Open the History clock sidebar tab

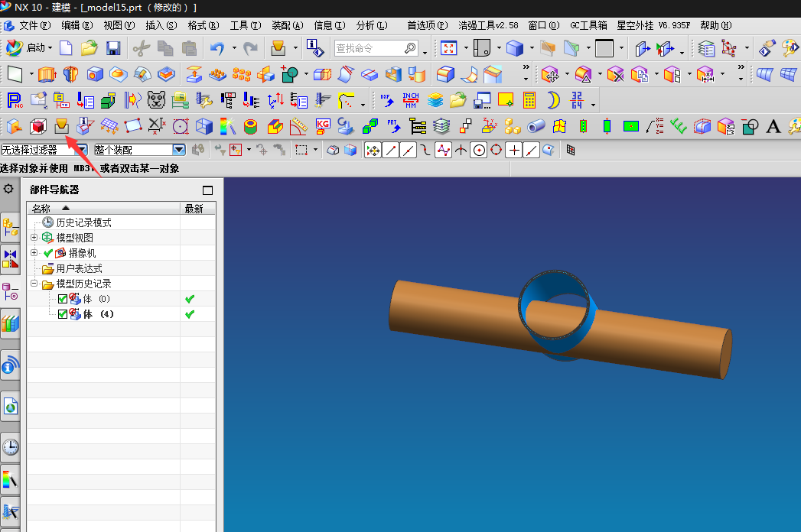click(11, 447)
